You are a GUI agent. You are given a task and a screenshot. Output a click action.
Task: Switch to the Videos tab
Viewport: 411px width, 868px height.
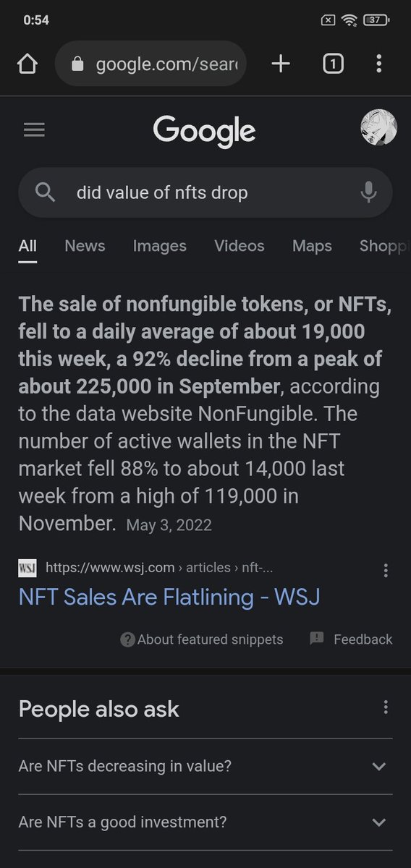[240, 246]
